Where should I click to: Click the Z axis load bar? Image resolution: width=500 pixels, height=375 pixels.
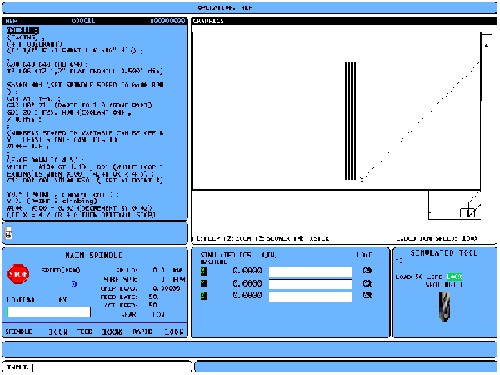coord(310,297)
